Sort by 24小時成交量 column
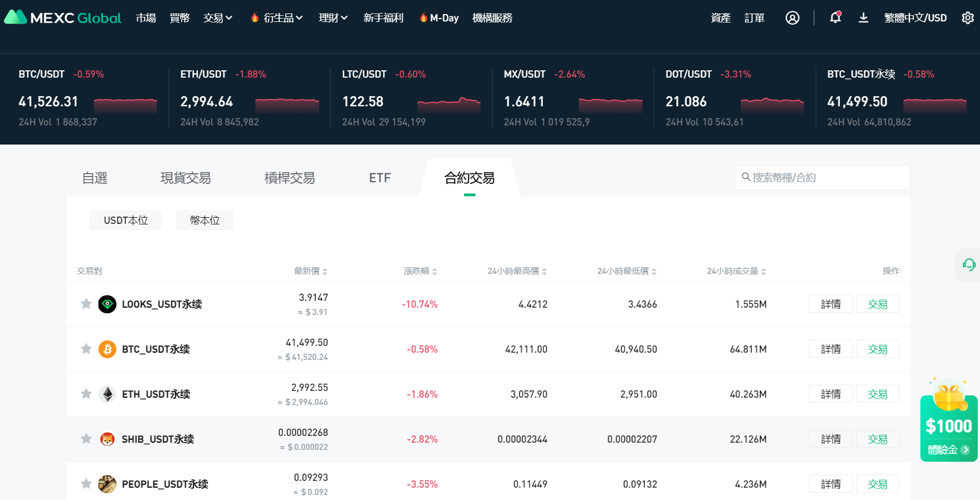The width and height of the screenshot is (980, 500). [x=736, y=271]
